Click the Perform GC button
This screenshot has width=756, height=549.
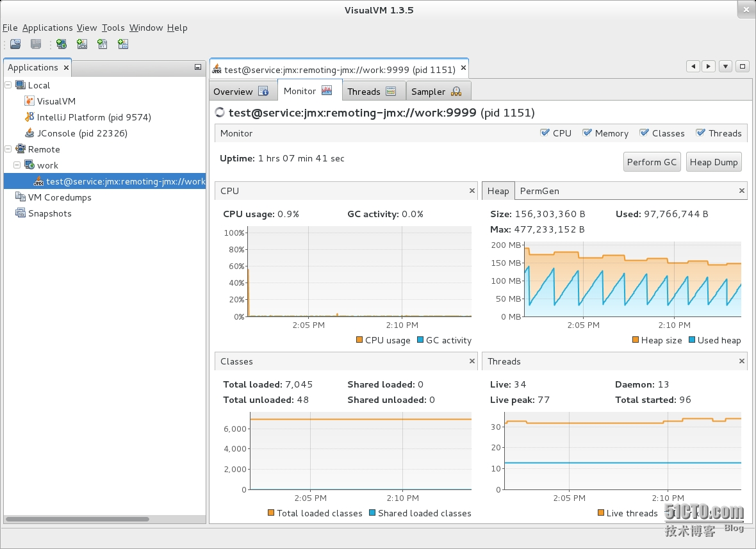(652, 162)
